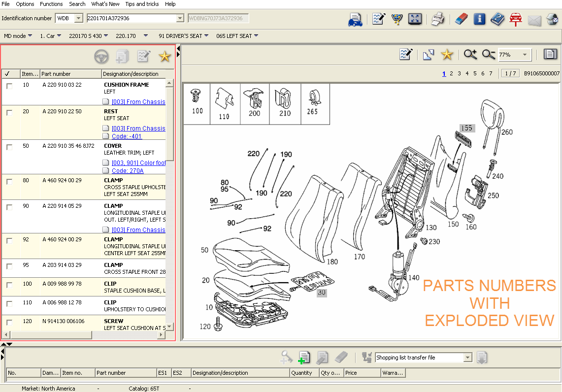Click the Tips and tricks menu
The width and height of the screenshot is (562, 392).
click(x=142, y=4)
